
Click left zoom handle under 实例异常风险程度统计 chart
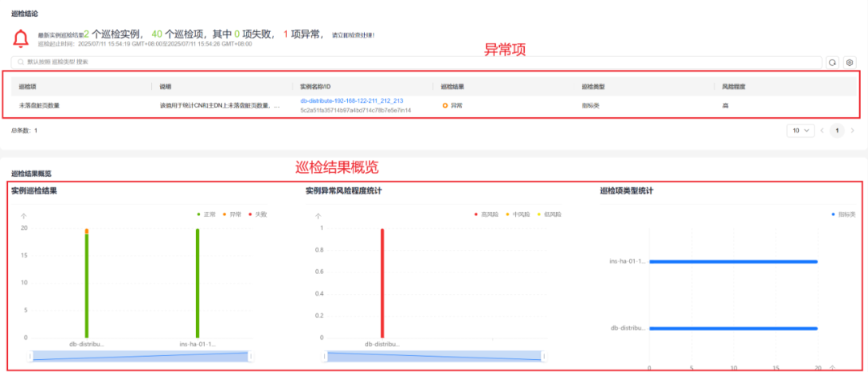[x=325, y=357]
